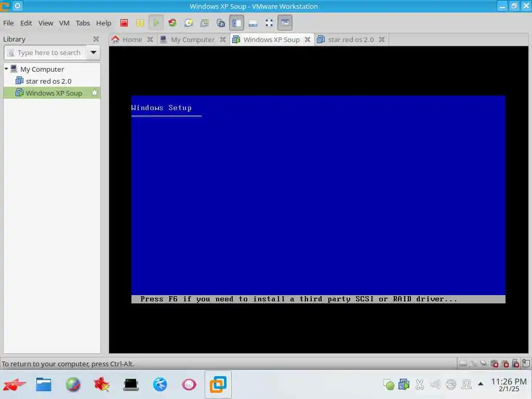Expand hidden tray icons arrow
The height and width of the screenshot is (399, 532).
click(481, 384)
